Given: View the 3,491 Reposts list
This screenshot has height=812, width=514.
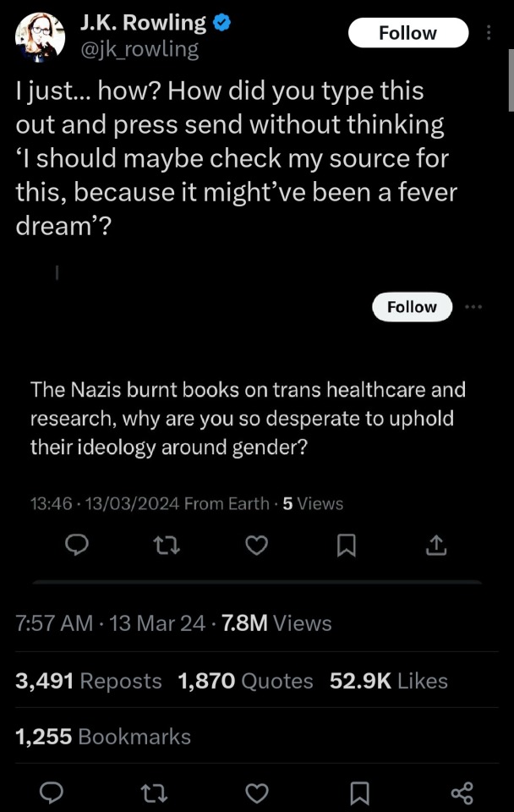Looking at the screenshot, I should (x=89, y=681).
